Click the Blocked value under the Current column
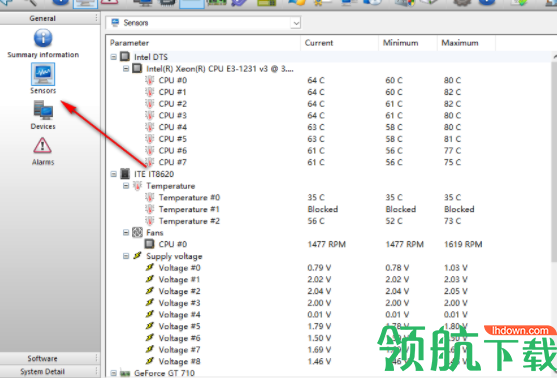Viewport: 557px width, 378px height. [x=323, y=209]
